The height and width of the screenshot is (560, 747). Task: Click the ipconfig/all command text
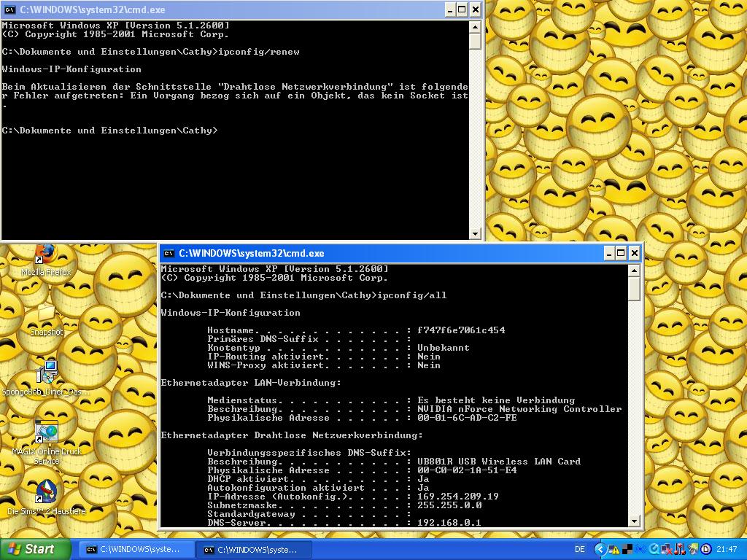click(412, 295)
